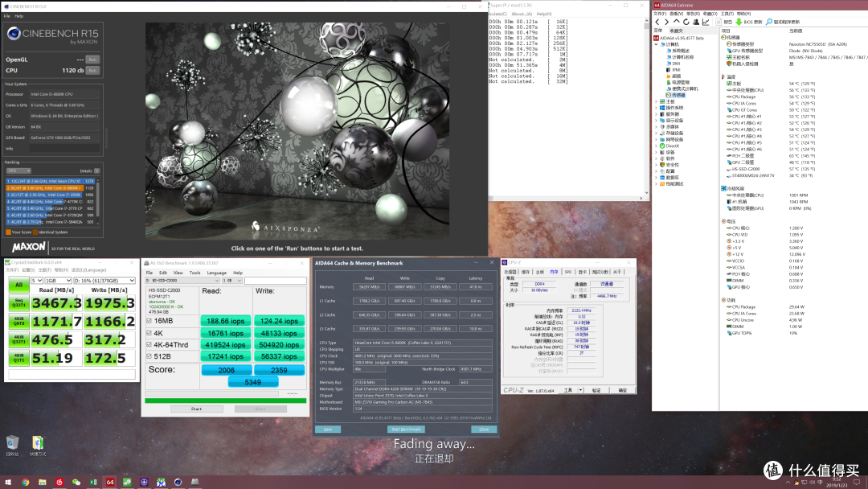Switch to AIDA64 on the taskbar
Viewport: 868px width, 489px height.
tap(110, 483)
